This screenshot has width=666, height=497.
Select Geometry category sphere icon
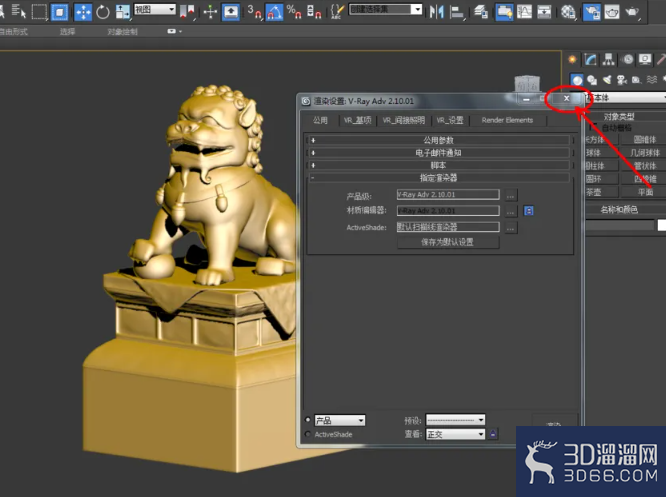coord(577,80)
